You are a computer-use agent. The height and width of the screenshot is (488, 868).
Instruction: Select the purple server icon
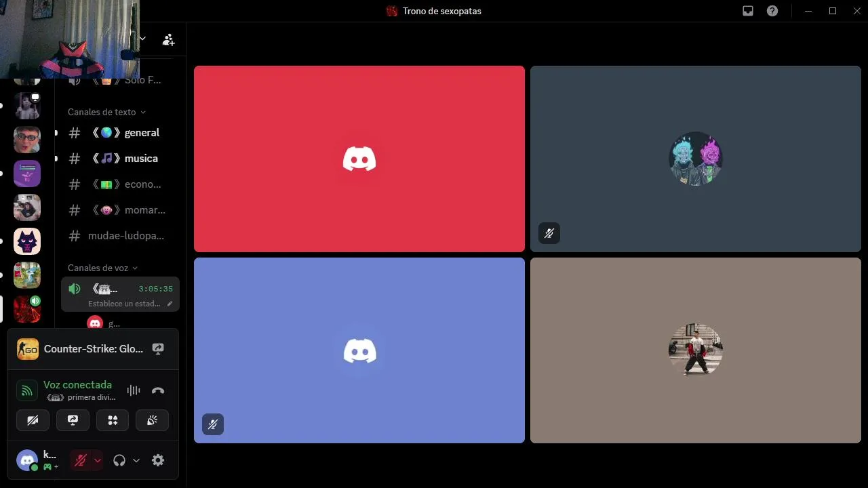pos(27,174)
